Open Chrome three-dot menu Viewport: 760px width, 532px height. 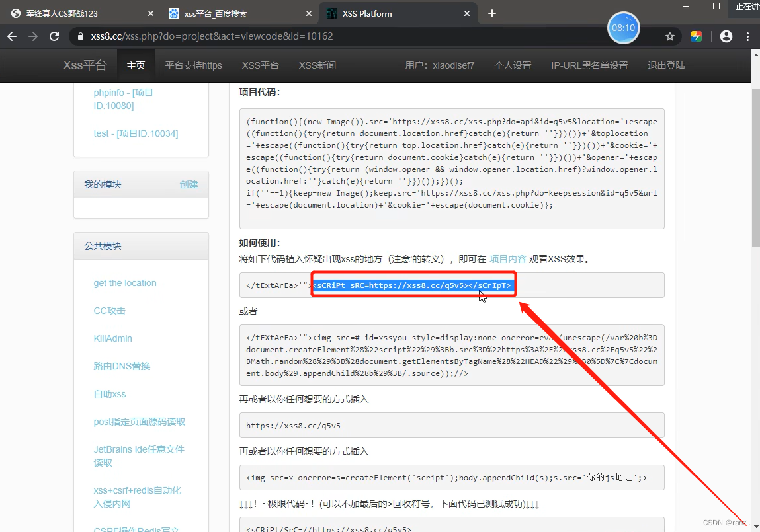748,36
